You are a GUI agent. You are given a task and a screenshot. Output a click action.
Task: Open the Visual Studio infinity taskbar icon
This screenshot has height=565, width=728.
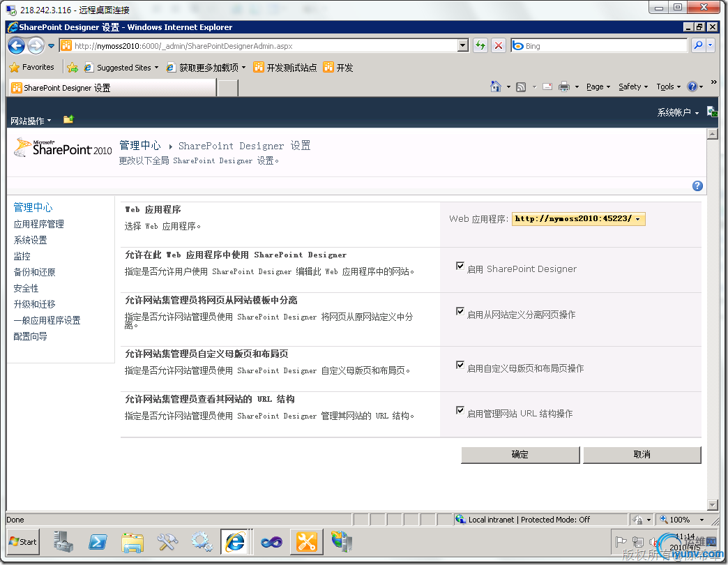pyautogui.click(x=272, y=542)
